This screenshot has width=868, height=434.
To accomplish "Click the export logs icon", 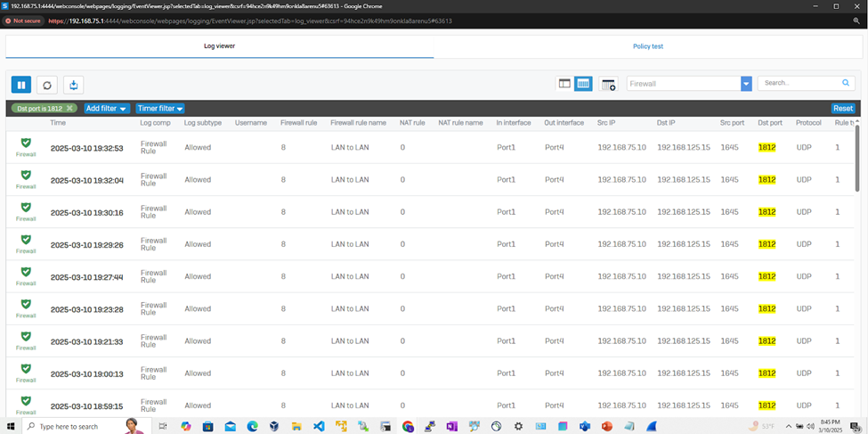I will [x=74, y=85].
